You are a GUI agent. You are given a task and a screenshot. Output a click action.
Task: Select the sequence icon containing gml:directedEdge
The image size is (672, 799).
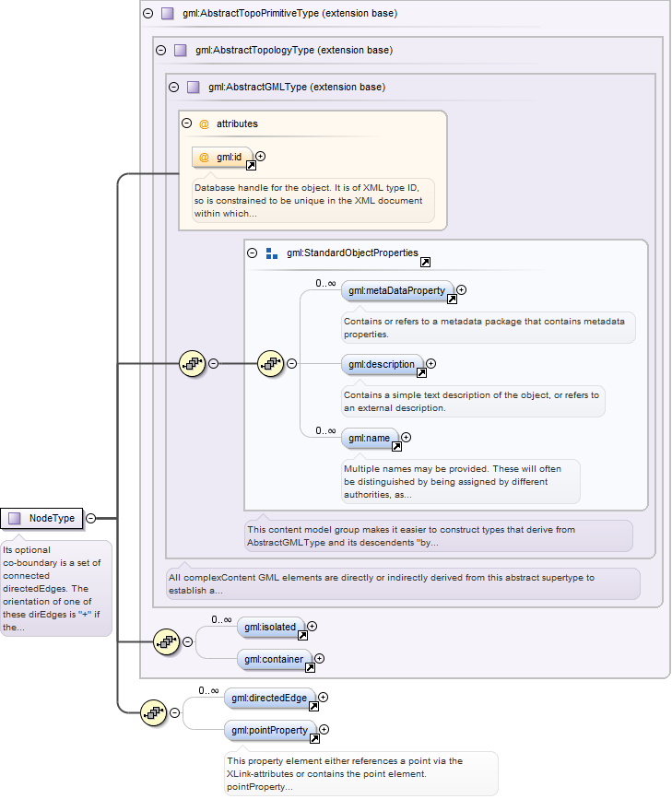[x=153, y=713]
